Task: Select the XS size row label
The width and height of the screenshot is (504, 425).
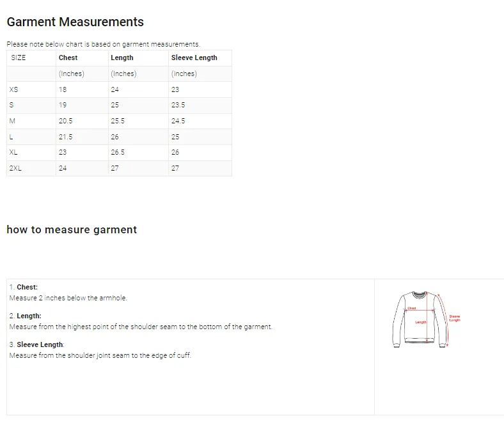Action: (x=14, y=89)
